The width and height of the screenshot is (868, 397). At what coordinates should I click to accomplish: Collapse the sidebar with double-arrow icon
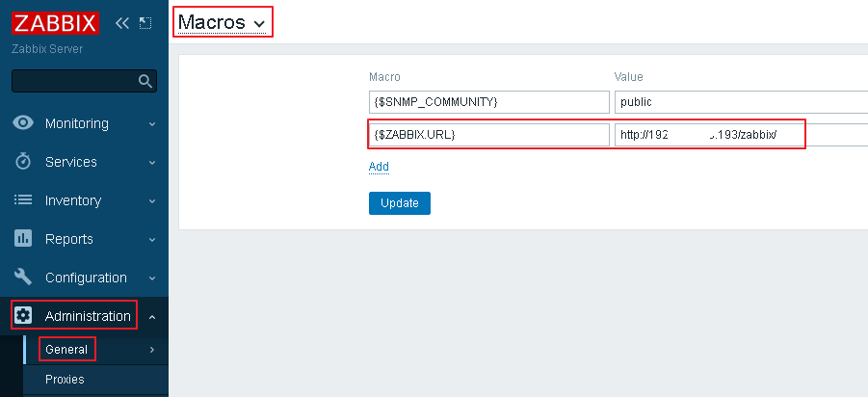[121, 23]
